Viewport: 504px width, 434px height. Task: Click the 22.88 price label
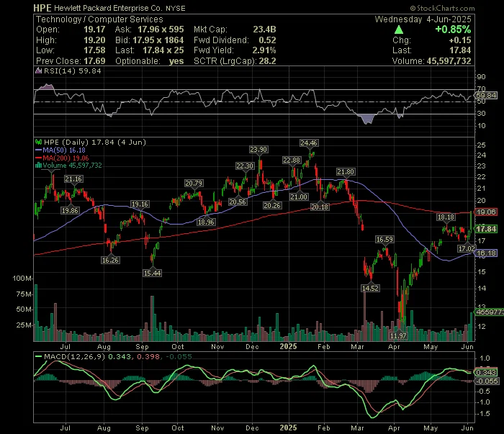[x=292, y=160]
